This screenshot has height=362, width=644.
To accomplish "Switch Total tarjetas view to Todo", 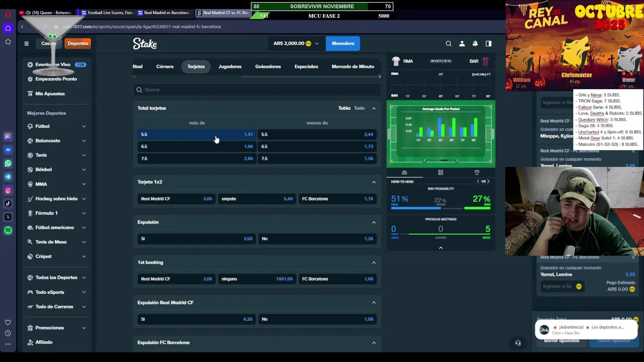I will tap(359, 108).
